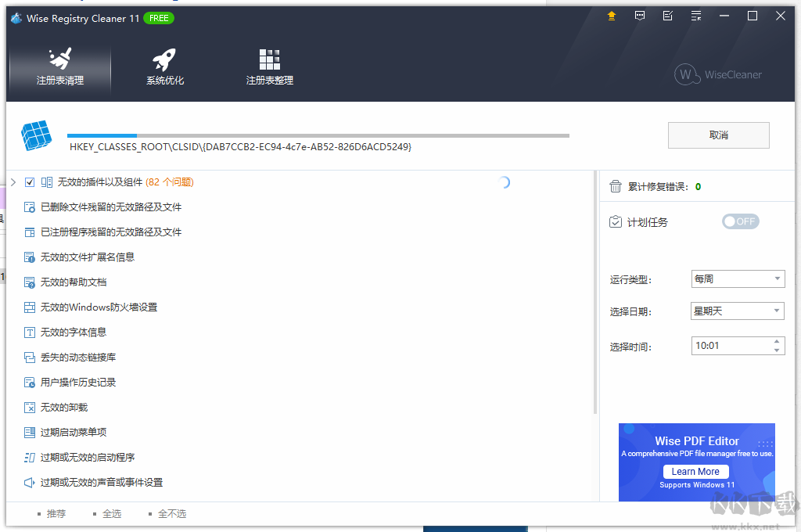Select 无效的字体信息 row text
The height and width of the screenshot is (532, 801).
point(74,332)
